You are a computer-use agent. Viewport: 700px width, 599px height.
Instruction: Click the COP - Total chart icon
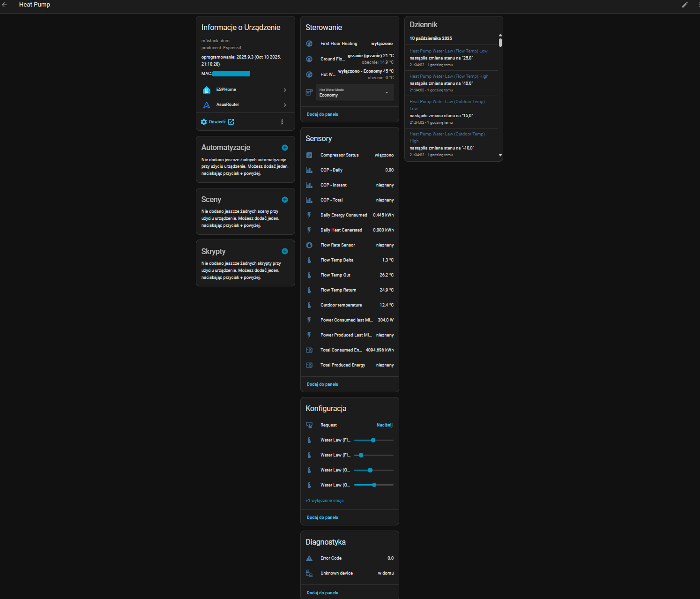coord(309,200)
